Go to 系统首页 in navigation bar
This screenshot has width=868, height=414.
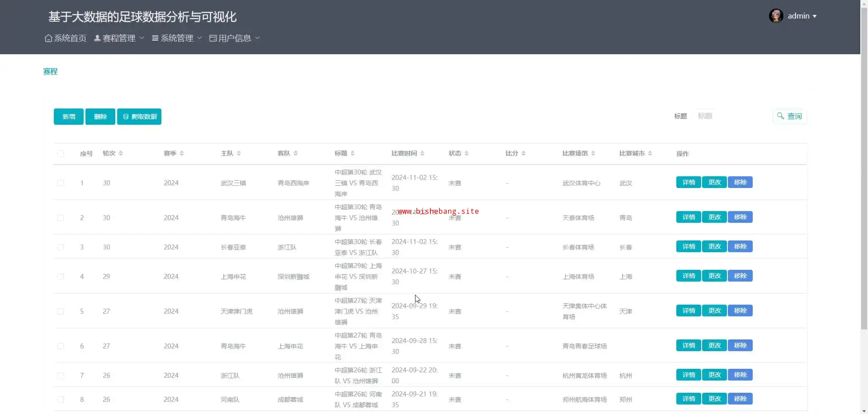pyautogui.click(x=70, y=38)
